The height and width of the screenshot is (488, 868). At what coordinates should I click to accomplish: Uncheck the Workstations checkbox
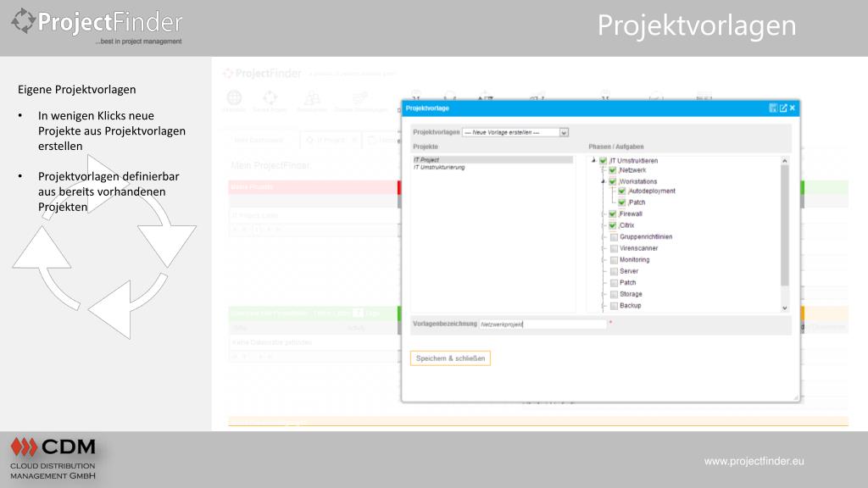tap(612, 181)
